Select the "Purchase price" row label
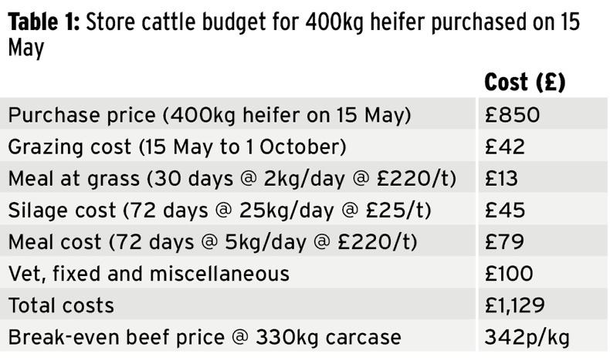 (209, 115)
